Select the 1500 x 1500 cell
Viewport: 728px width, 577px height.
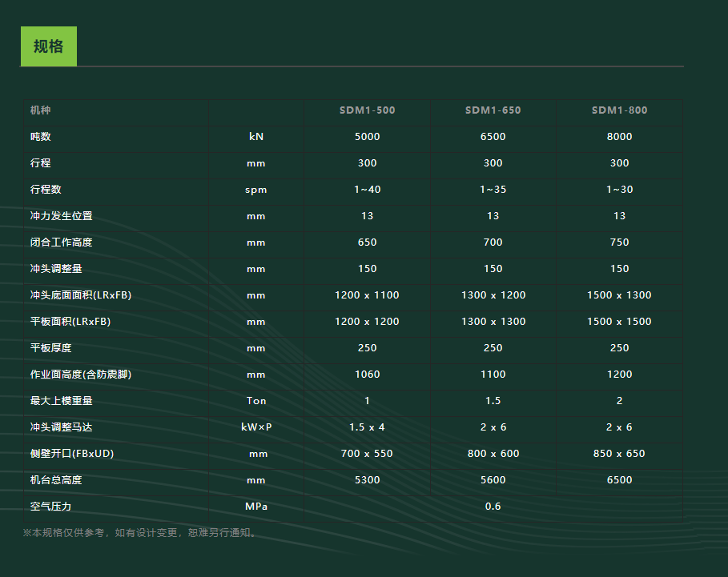619,322
